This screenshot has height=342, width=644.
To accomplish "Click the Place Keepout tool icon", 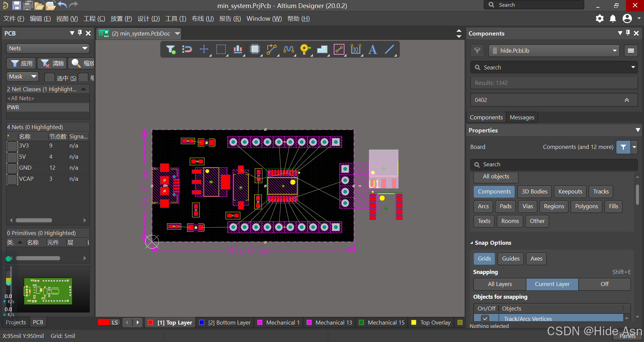I will (x=339, y=50).
